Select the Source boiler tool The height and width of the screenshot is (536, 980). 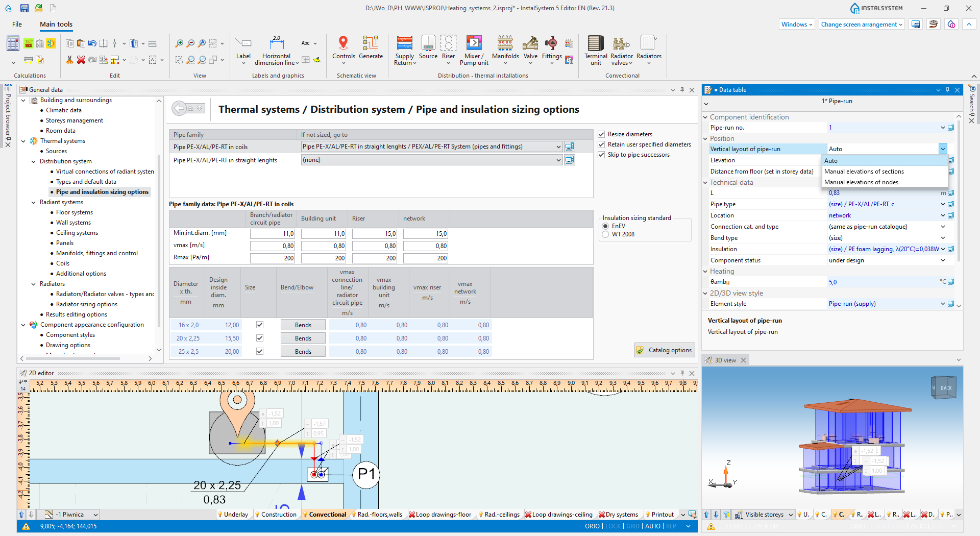tap(428, 47)
